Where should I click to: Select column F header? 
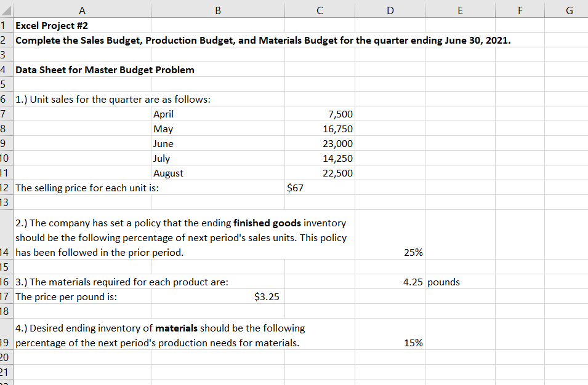[x=520, y=10]
